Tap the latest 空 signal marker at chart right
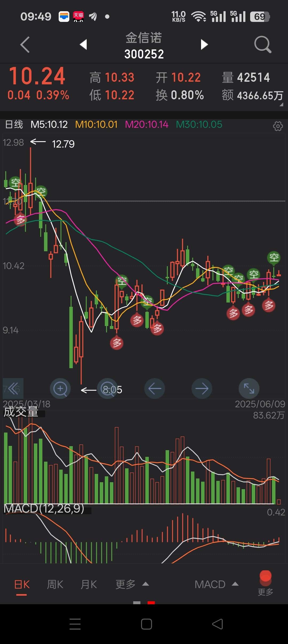 (274, 258)
